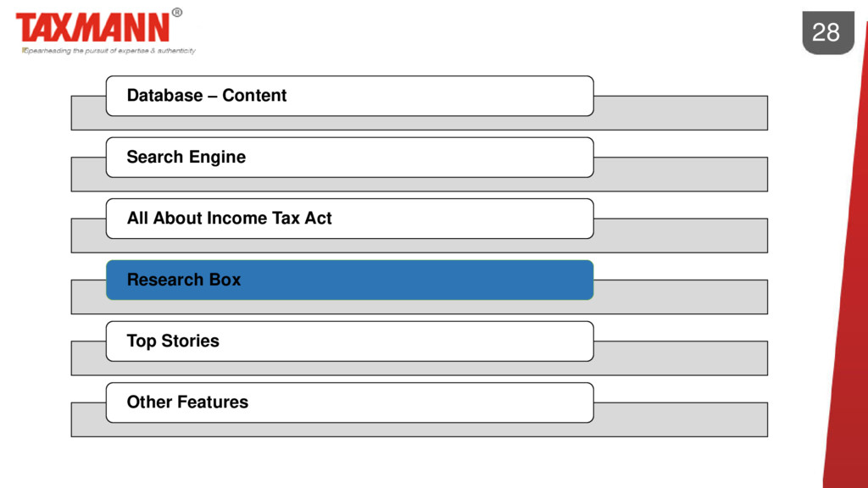Image resolution: width=868 pixels, height=488 pixels.
Task: Select the Database – Content box
Action: click(x=350, y=96)
